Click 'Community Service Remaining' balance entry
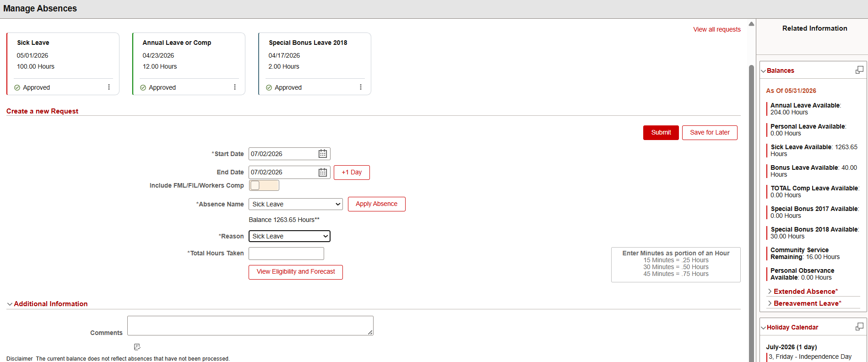This screenshot has width=868, height=362. click(805, 254)
